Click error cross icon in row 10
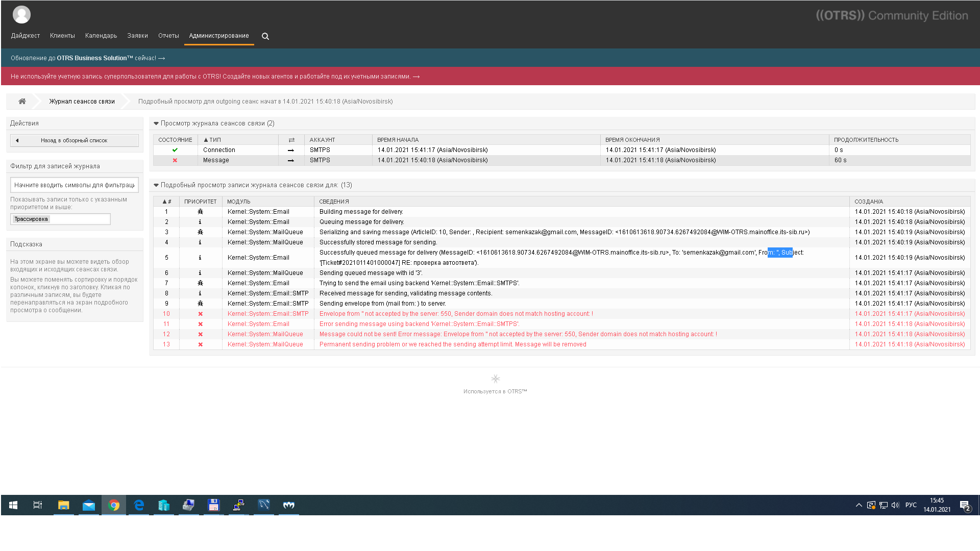Viewport: 980px width, 551px height. click(x=200, y=314)
